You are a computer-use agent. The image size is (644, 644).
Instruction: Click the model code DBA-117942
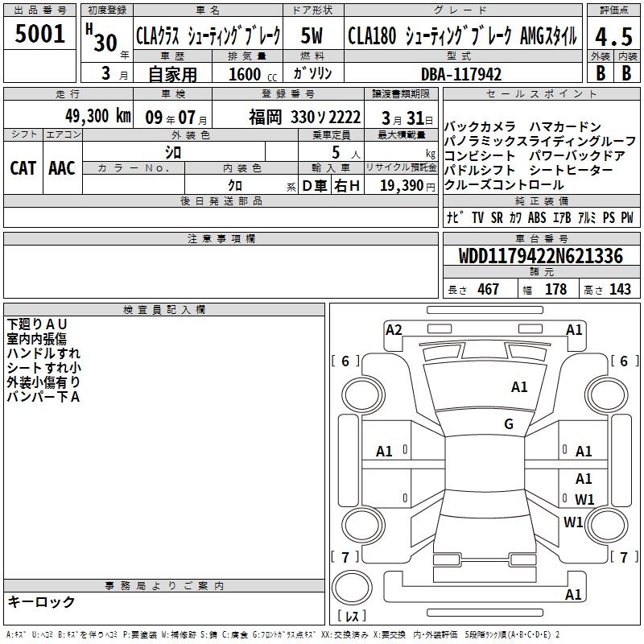(x=461, y=74)
